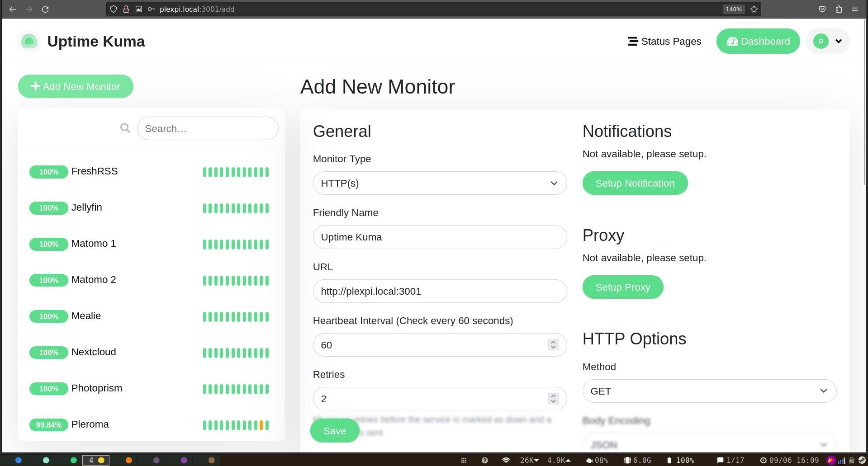Open the Monitor Type dropdown
The height and width of the screenshot is (466, 868).
(440, 183)
